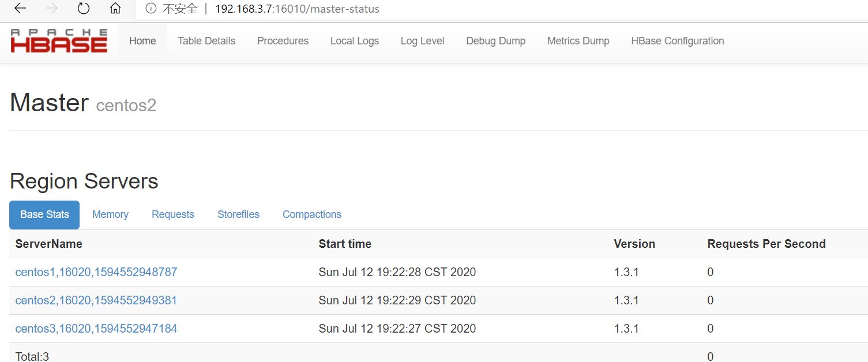Go to browser home page icon
Viewport: 868px width, 362px height.
click(x=115, y=9)
